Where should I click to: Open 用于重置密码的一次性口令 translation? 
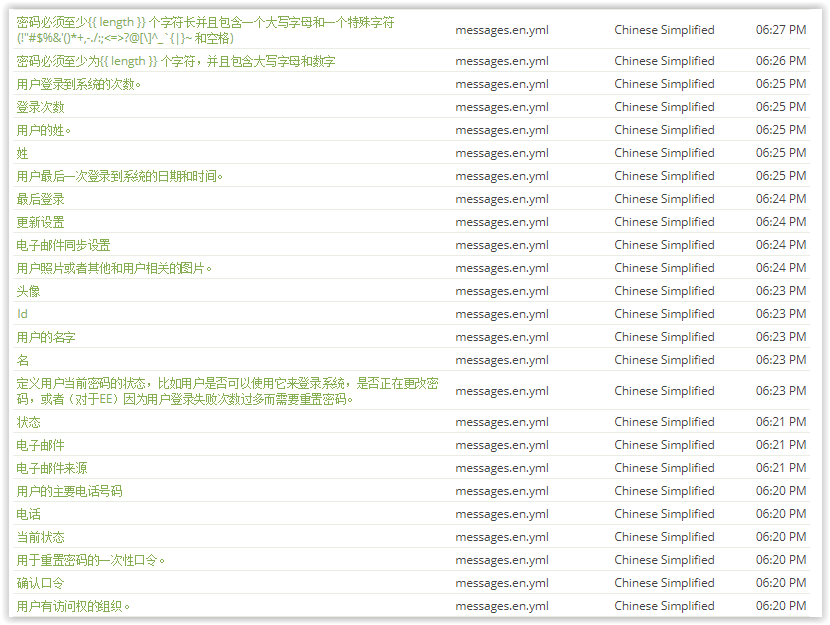[91, 560]
